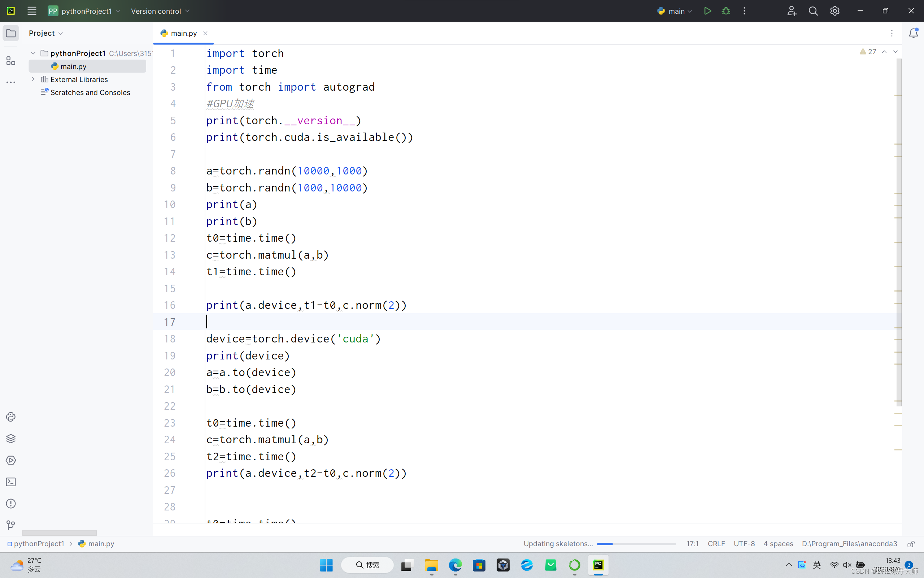Open the main hamburger menu

point(32,11)
